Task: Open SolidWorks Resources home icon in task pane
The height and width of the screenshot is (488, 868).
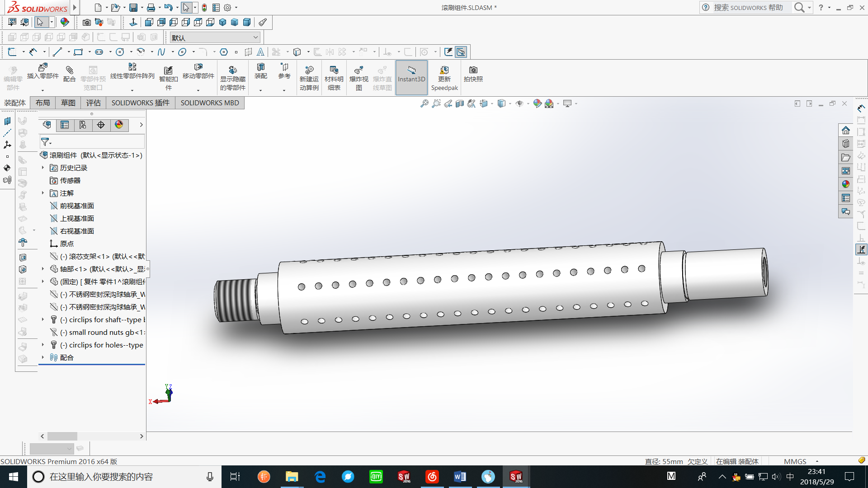Action: pyautogui.click(x=845, y=131)
